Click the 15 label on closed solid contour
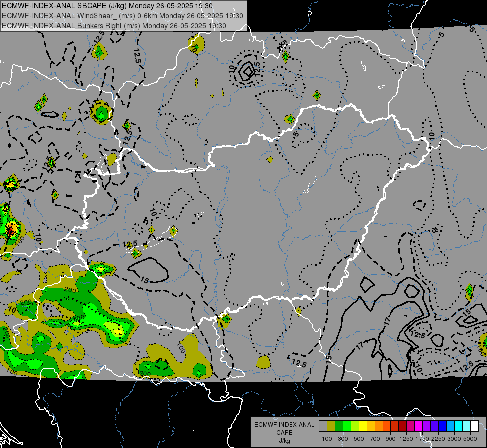 tap(144, 279)
